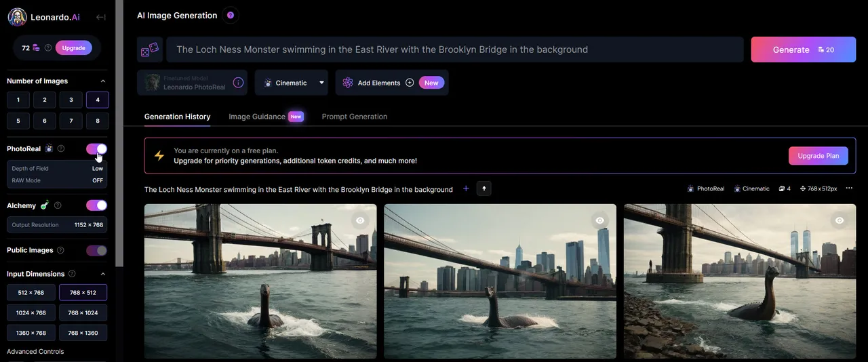Toggle eye icon on third generated image
This screenshot has height=362, width=868.
pyautogui.click(x=840, y=220)
